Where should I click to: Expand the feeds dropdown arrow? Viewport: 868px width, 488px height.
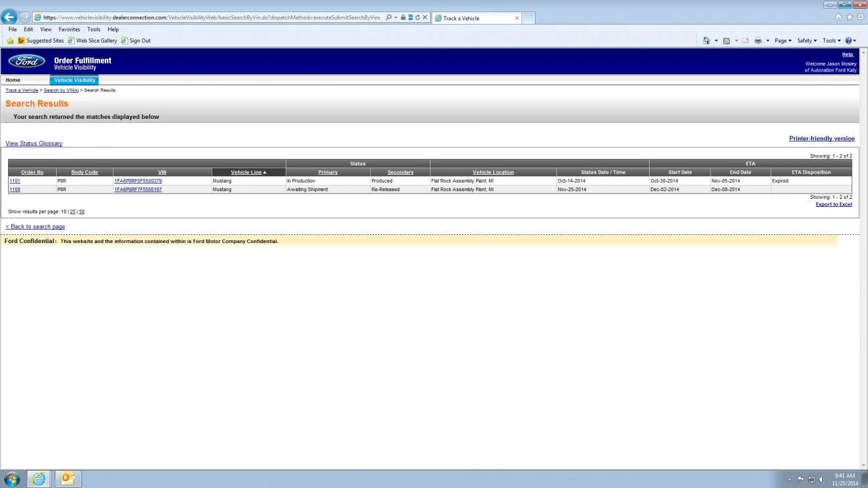[736, 41]
